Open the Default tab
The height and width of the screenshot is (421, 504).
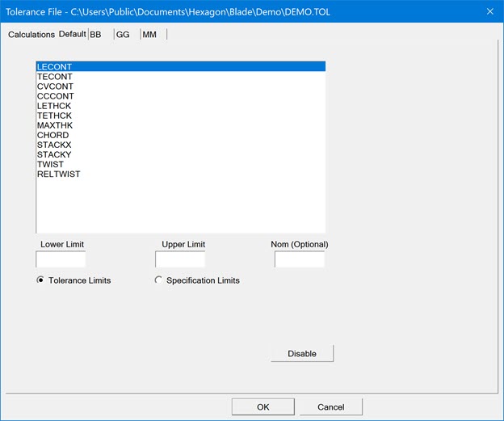pos(72,35)
